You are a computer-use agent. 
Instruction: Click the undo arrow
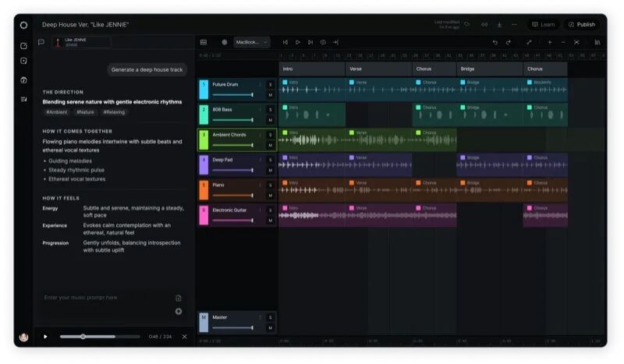[x=495, y=42]
